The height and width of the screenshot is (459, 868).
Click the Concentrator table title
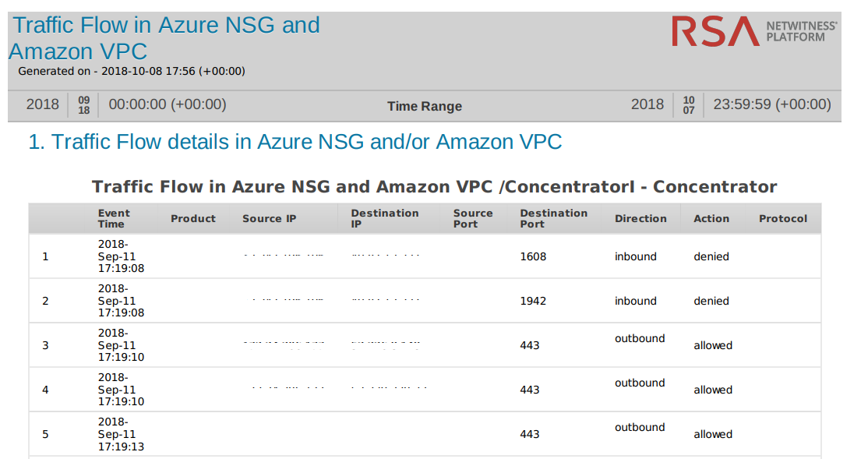[434, 187]
